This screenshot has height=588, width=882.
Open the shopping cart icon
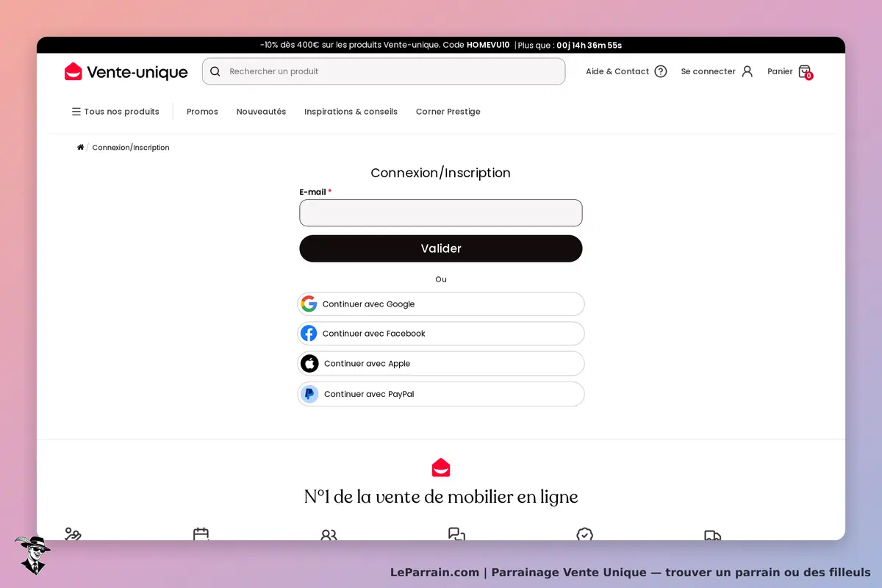(x=804, y=71)
